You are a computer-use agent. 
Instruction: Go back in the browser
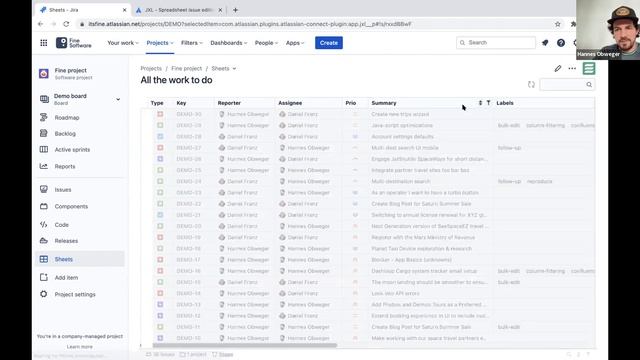click(40, 24)
